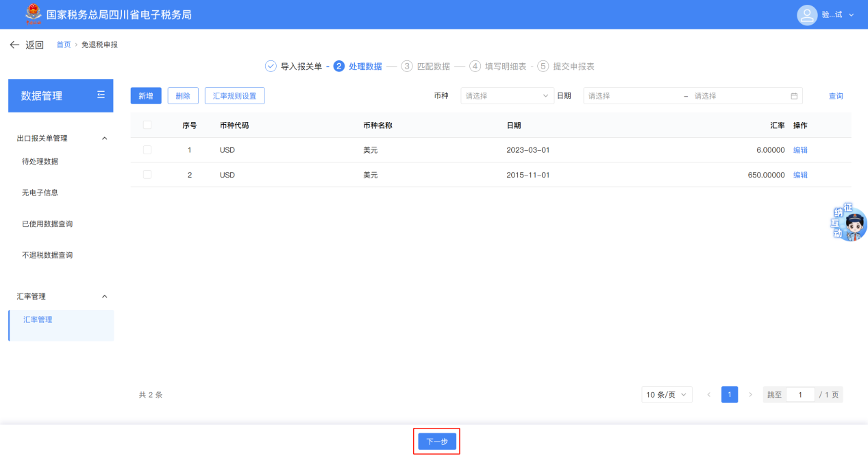868x458 pixels.
Task: Click the back arrow icon
Action: point(14,45)
